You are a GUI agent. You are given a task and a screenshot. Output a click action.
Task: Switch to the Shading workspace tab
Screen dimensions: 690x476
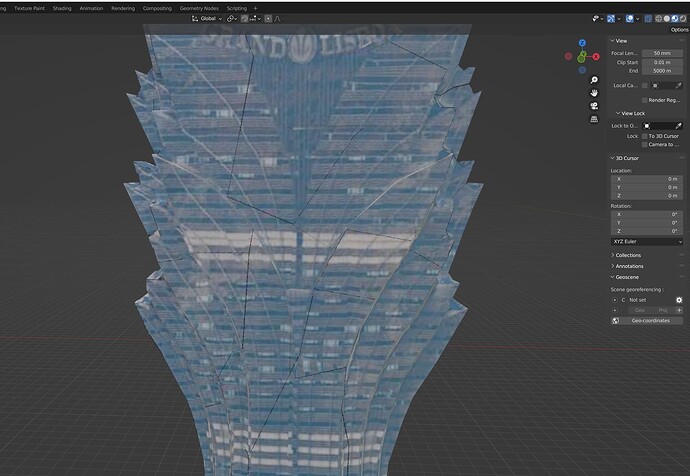(62, 7)
